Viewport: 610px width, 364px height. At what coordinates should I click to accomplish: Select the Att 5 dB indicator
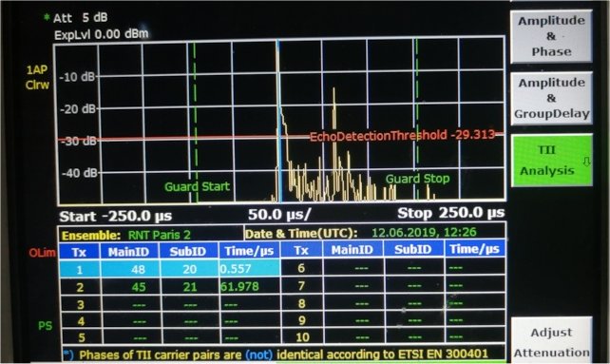(80, 17)
